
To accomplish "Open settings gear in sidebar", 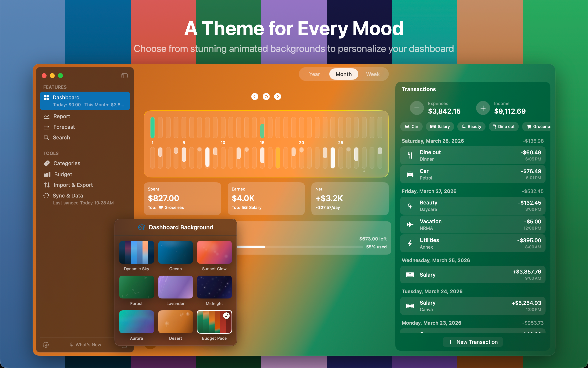I will (46, 345).
